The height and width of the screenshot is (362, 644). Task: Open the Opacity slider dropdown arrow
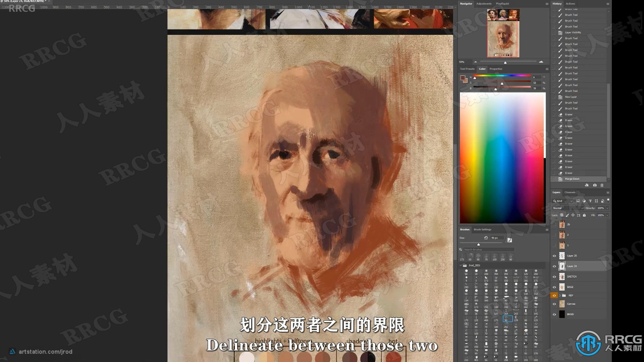607,208
